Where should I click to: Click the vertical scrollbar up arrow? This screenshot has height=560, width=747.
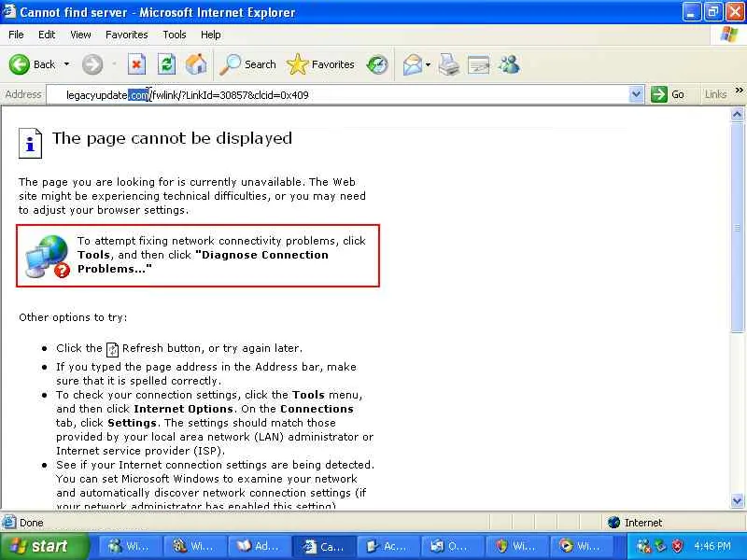click(737, 114)
